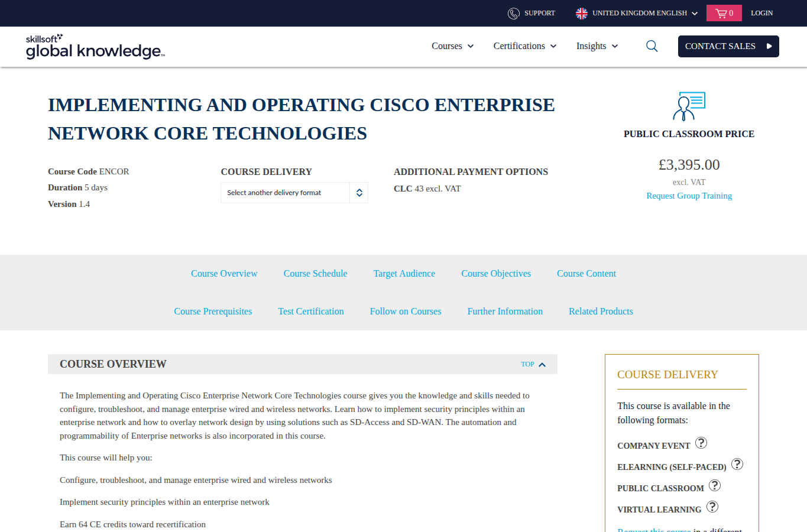Viewport: 807px width, 532px height.
Task: Go to the Course Prerequisites section
Action: coord(213,312)
